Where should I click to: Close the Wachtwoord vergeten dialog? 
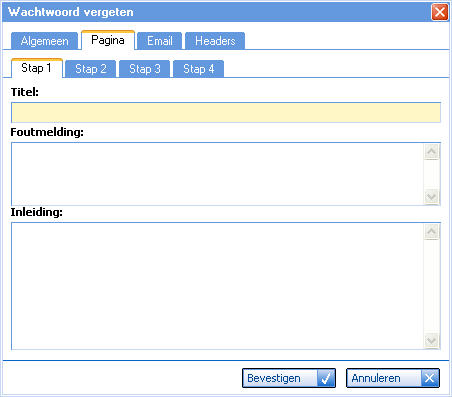click(x=440, y=12)
